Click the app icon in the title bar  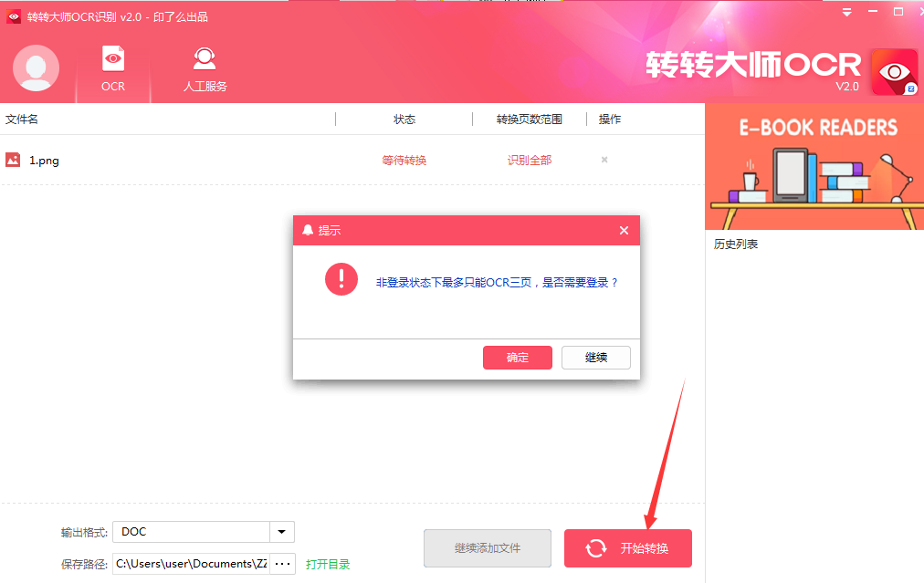click(12, 12)
